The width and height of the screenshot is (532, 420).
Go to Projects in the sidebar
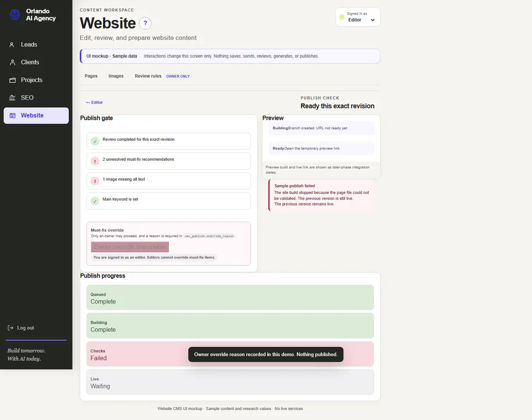[x=36, y=80]
